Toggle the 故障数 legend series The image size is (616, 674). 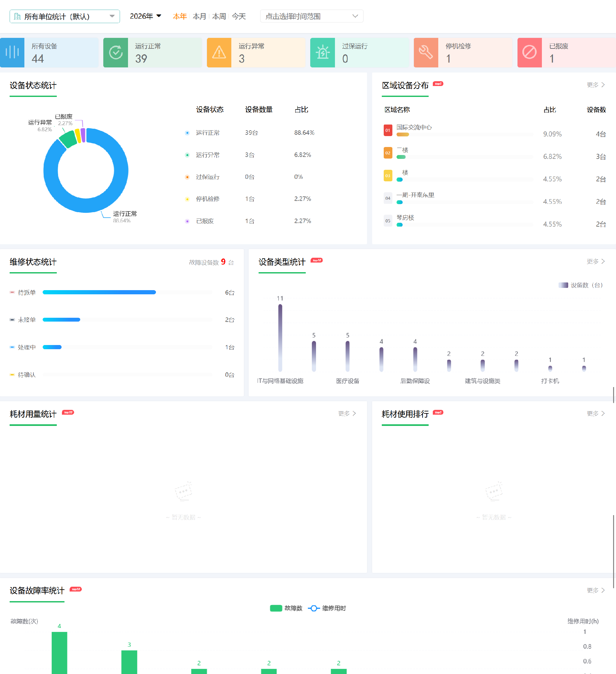coord(286,608)
